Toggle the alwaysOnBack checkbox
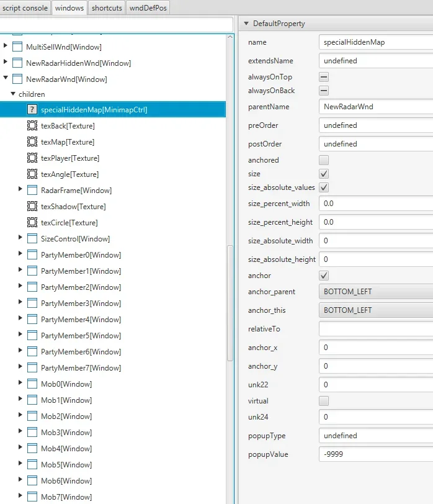Screen dimensions: 433x504 pyautogui.click(x=324, y=91)
